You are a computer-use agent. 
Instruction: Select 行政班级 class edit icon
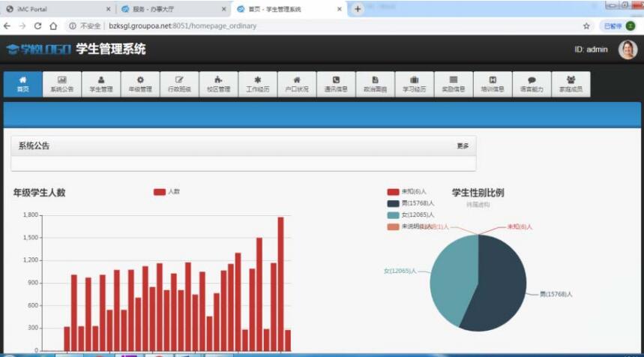pos(179,84)
